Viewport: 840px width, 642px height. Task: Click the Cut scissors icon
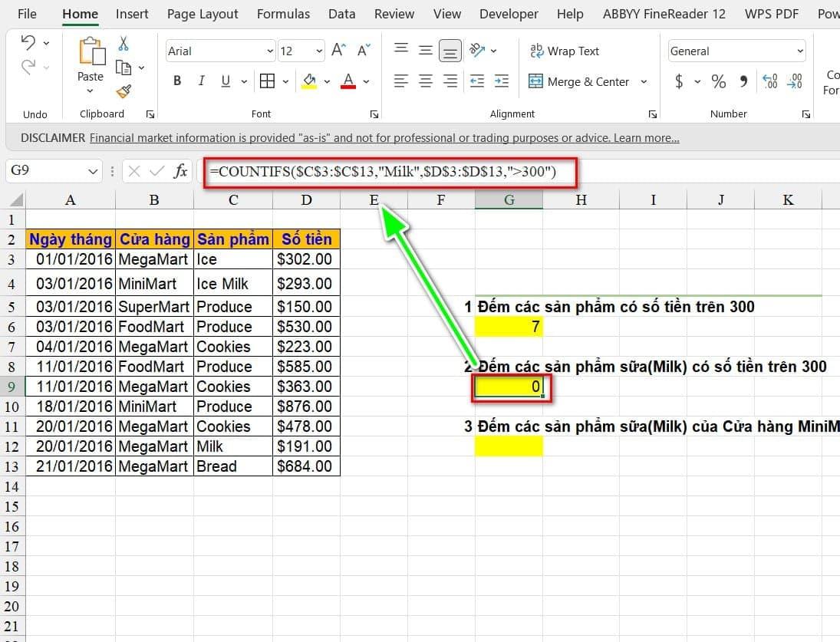124,44
